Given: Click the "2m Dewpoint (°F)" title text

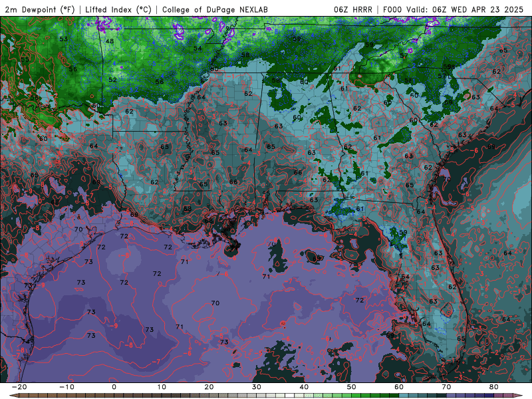Looking at the screenshot, I should [39, 9].
